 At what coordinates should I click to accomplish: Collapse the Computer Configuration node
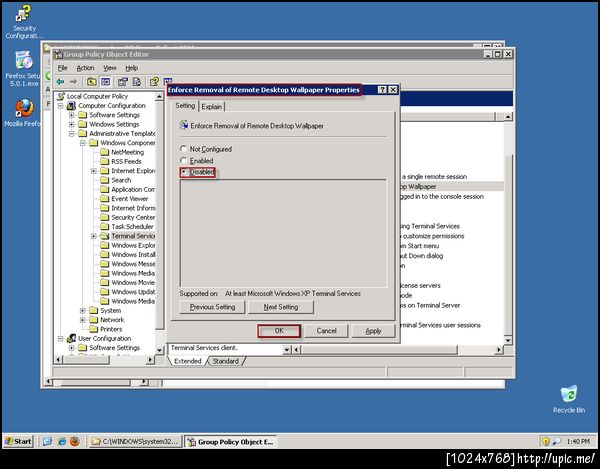(x=60, y=106)
